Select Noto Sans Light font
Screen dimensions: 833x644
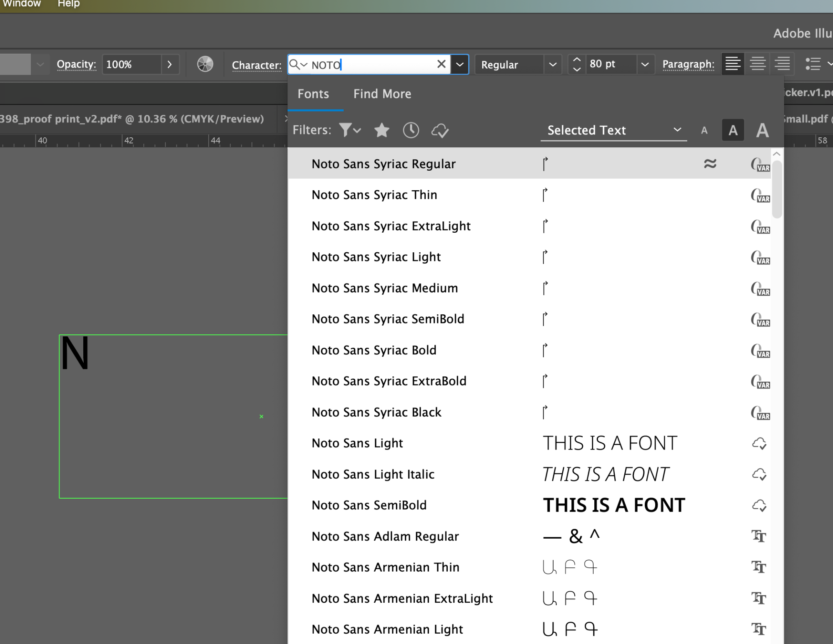pos(529,443)
